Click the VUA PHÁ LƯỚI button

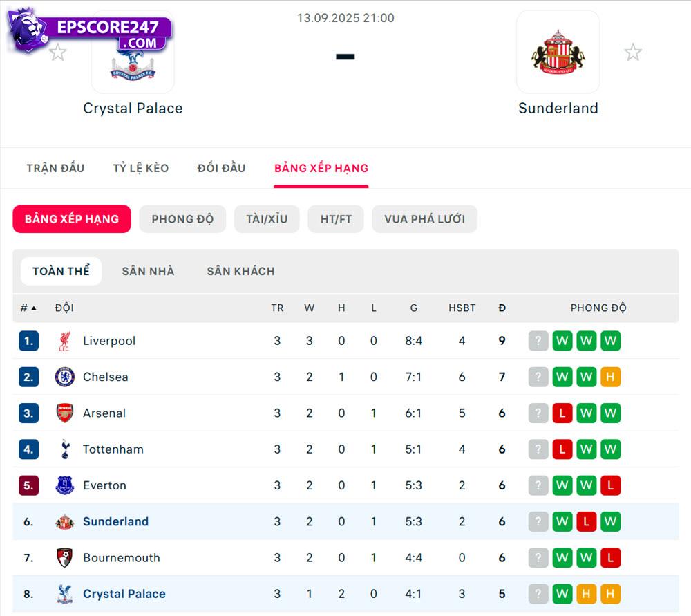424,218
